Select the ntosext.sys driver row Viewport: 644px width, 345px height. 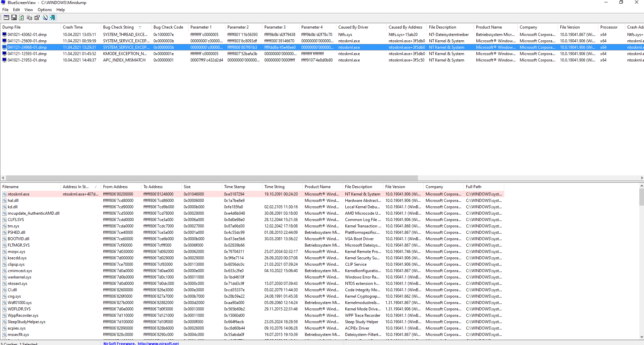(252, 284)
